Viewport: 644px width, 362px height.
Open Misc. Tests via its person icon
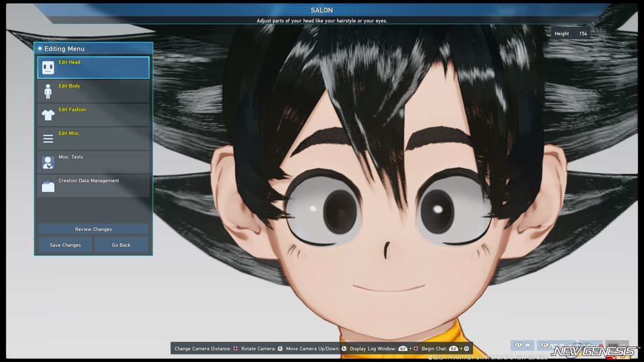coord(48,162)
